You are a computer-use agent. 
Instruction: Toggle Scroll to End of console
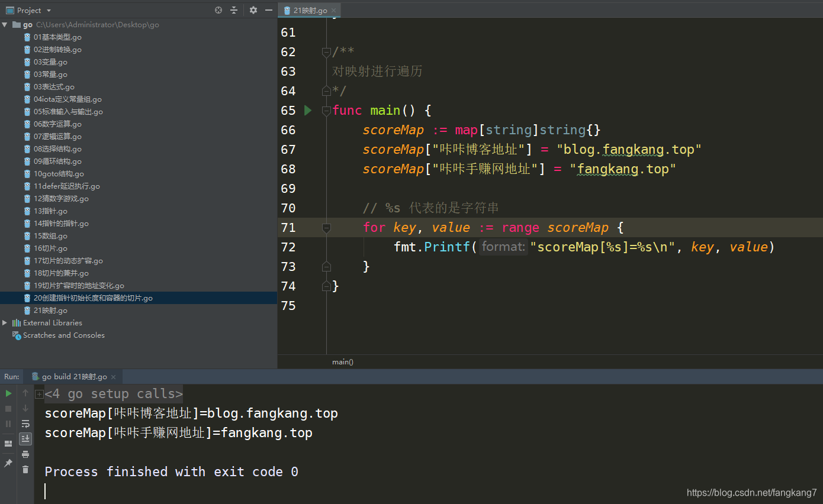point(25,439)
